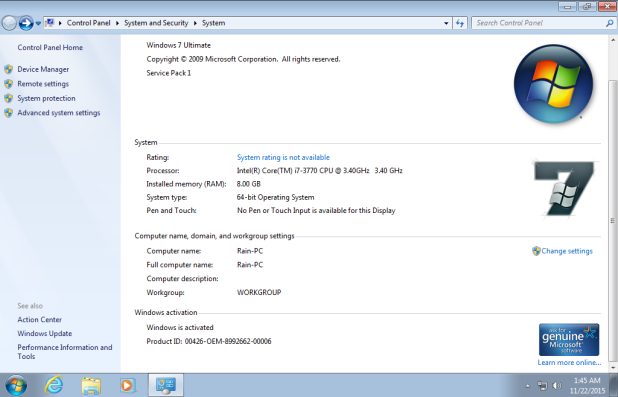Click the Rain-PC value beside Full computer name

(250, 265)
